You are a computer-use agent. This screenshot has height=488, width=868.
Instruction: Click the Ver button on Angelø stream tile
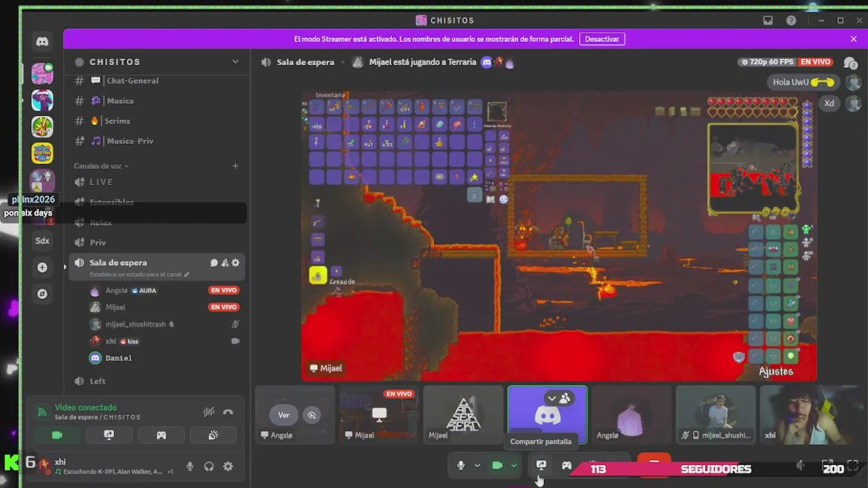[283, 415]
